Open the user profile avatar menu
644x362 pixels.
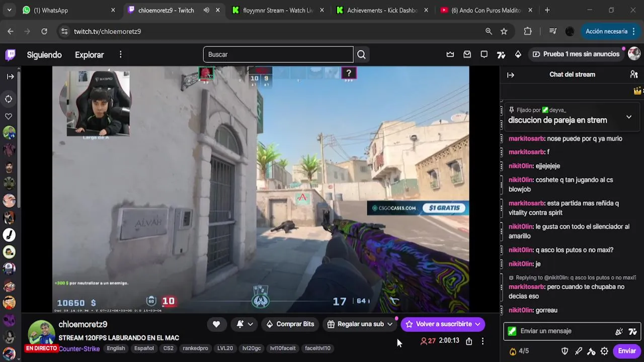(x=634, y=54)
